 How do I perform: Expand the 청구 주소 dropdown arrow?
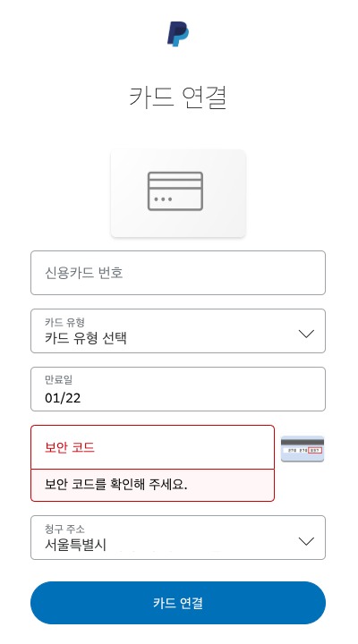[306, 541]
